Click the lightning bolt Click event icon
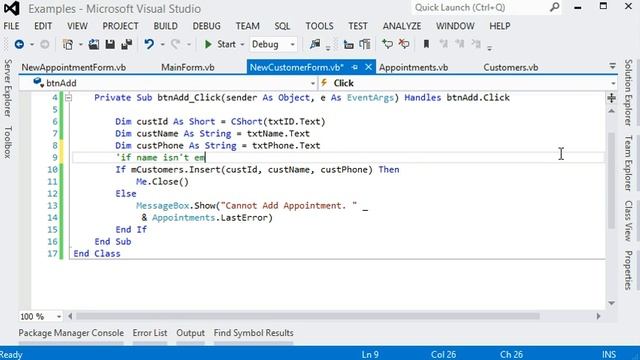This screenshot has width=640, height=360. pyautogui.click(x=324, y=83)
